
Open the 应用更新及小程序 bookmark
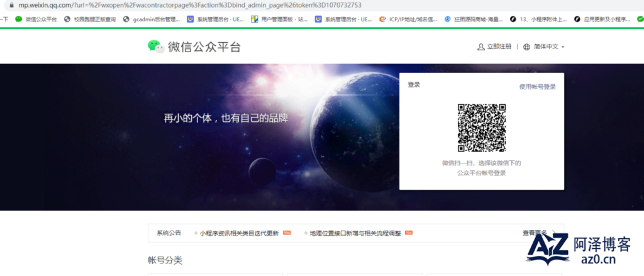pyautogui.click(x=602, y=19)
